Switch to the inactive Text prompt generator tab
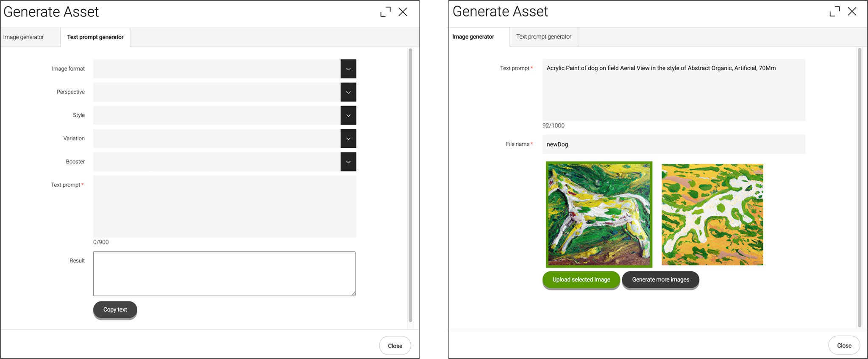The height and width of the screenshot is (359, 868). tap(543, 37)
